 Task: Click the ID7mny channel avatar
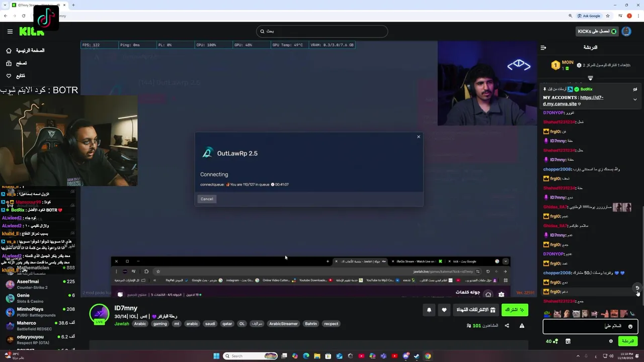tap(99, 313)
